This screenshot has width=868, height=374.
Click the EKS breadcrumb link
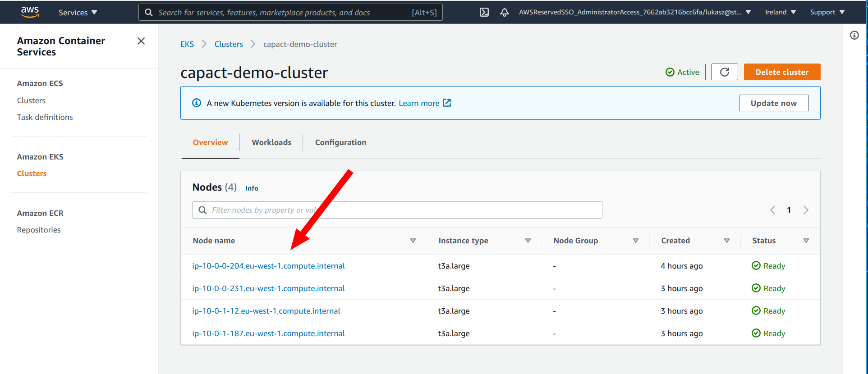[x=187, y=44]
